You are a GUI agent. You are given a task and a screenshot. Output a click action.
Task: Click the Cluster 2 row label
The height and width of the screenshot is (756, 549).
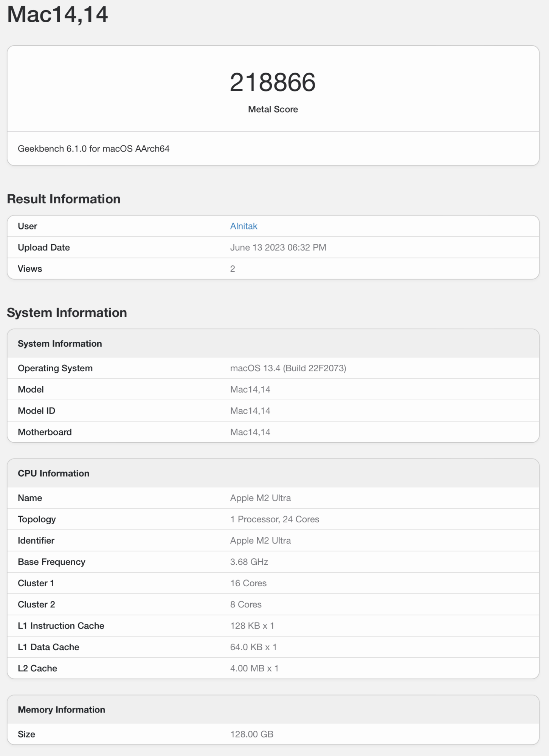(36, 604)
